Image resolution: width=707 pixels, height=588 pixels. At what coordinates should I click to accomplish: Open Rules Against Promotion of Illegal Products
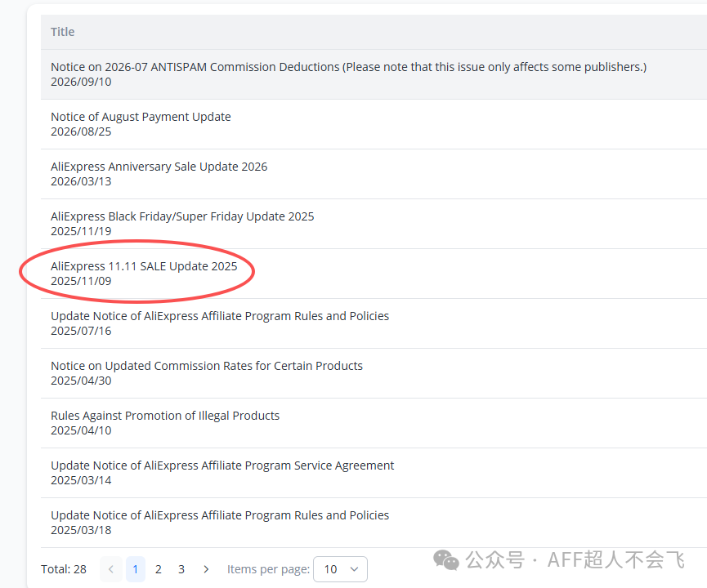click(165, 416)
